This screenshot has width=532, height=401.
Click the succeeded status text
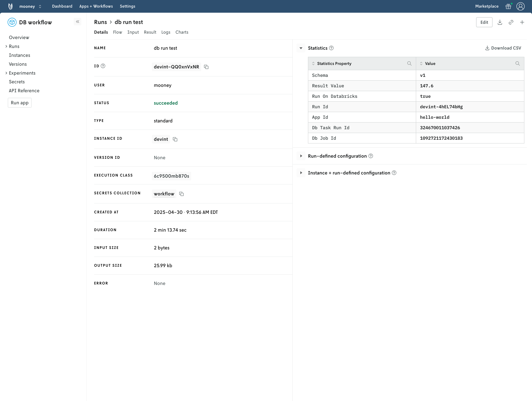tap(166, 103)
